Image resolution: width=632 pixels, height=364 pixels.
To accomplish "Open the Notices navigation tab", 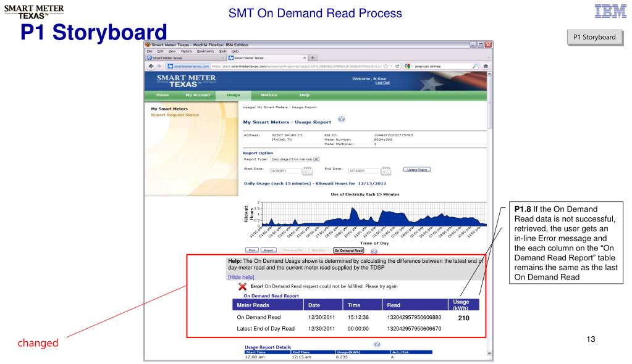I will tap(269, 95).
